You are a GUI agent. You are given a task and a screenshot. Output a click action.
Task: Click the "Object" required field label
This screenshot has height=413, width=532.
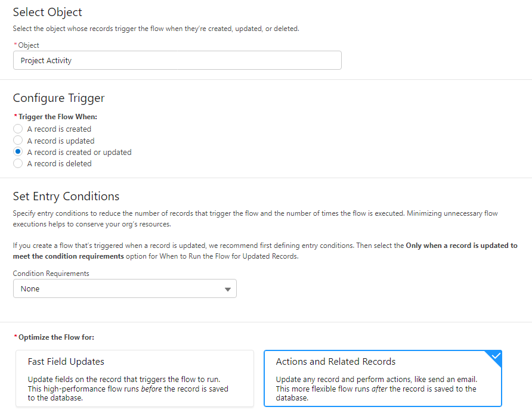(x=29, y=45)
